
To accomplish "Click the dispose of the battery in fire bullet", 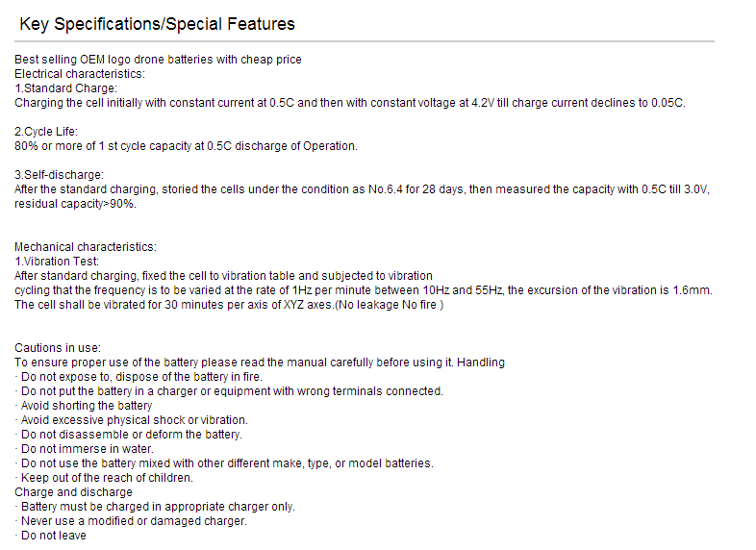I will [139, 377].
